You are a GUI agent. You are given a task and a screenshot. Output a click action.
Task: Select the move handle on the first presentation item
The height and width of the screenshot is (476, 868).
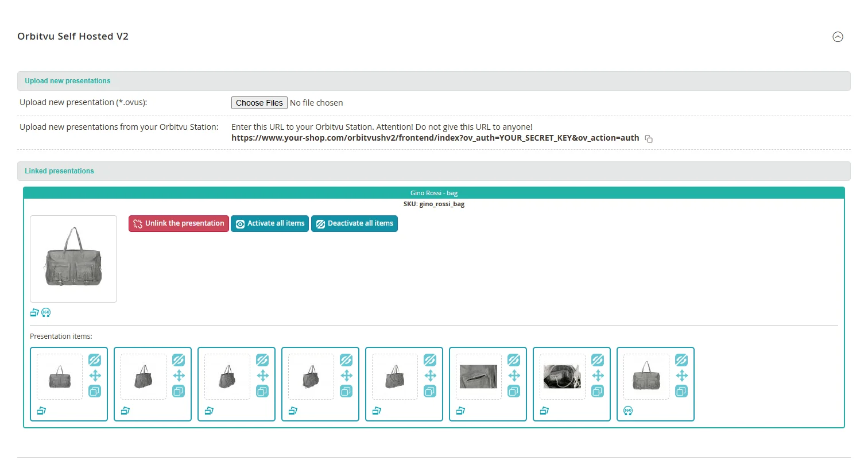coord(95,376)
